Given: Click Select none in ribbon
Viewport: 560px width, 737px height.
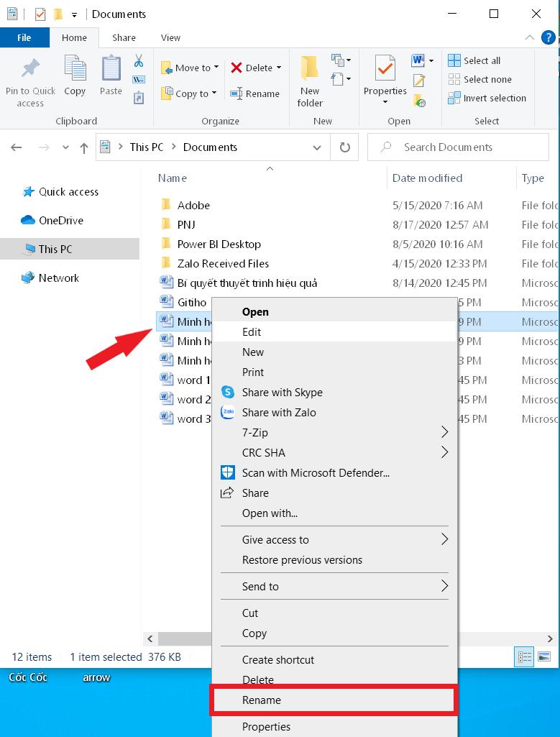Looking at the screenshot, I should (479, 79).
